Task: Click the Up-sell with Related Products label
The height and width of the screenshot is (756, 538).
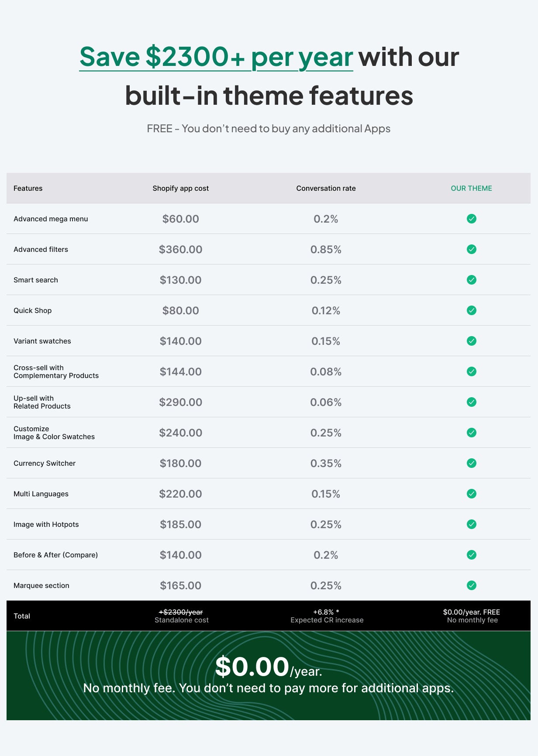Action: coord(42,402)
